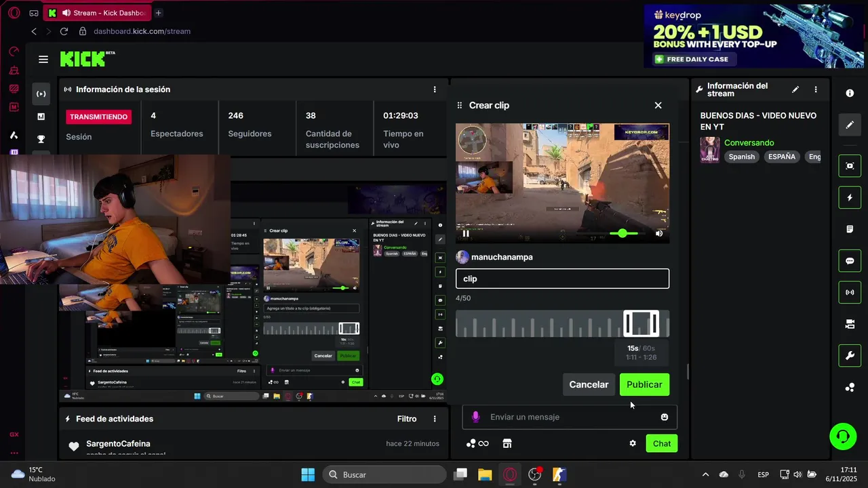Click the Enviar un mensaje chat input
The height and width of the screenshot is (488, 868).
click(x=570, y=417)
